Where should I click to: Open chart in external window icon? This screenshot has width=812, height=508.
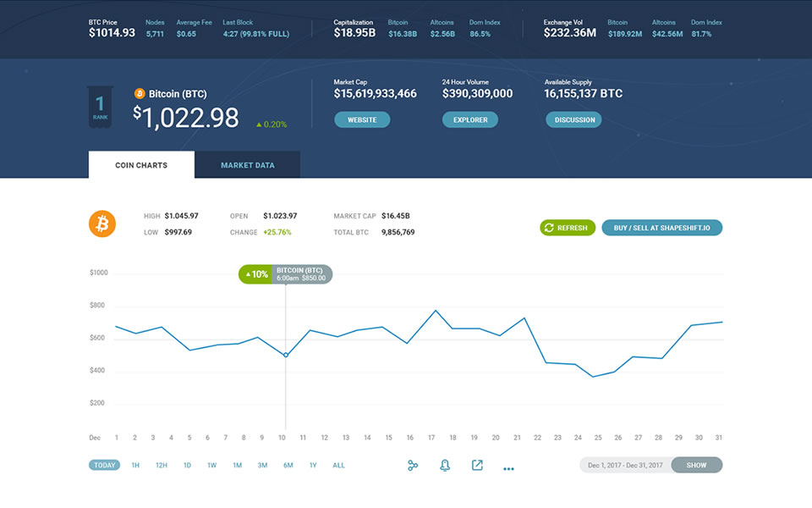point(477,465)
